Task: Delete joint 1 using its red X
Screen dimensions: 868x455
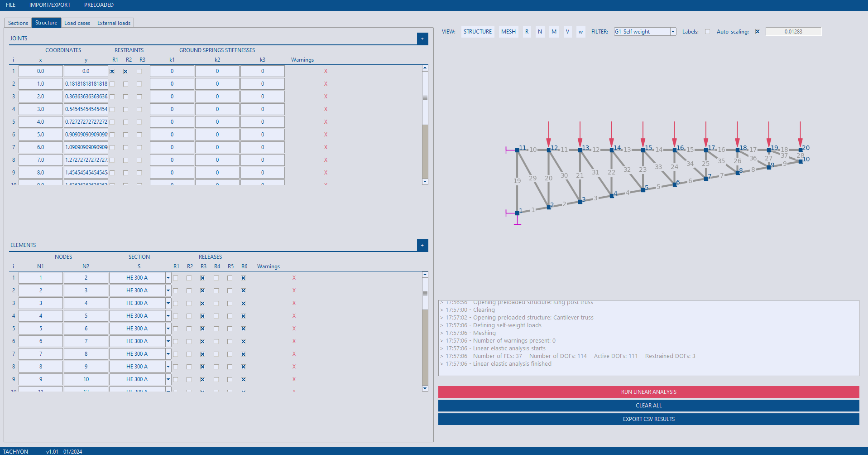Action: point(326,72)
